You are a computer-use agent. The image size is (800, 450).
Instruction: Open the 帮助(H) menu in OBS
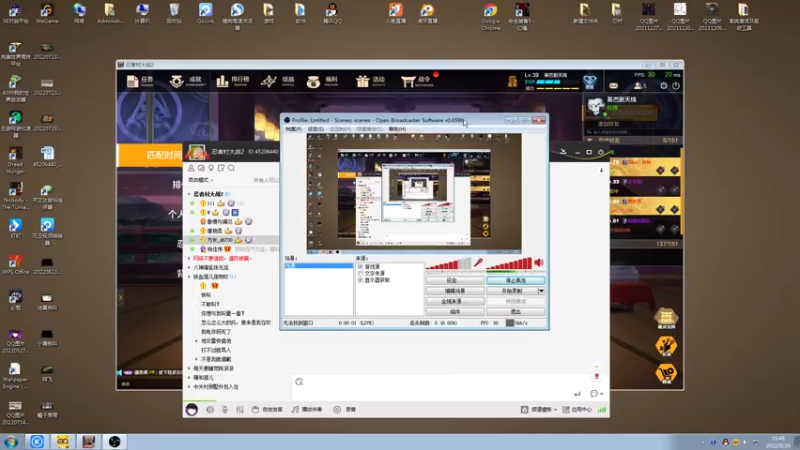tap(397, 129)
